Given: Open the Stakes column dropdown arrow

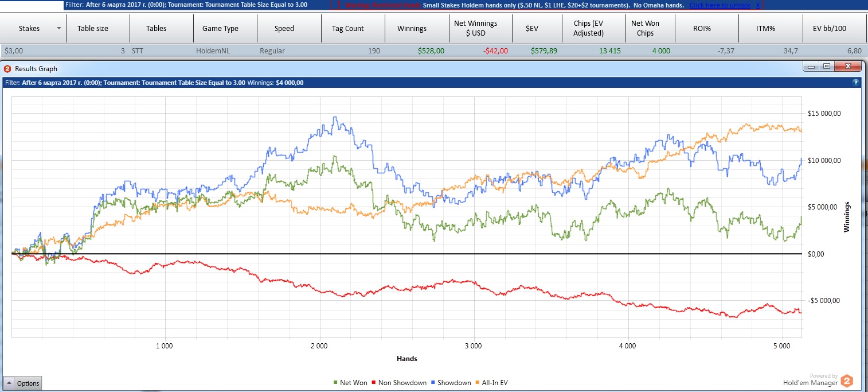Looking at the screenshot, I should point(58,28).
